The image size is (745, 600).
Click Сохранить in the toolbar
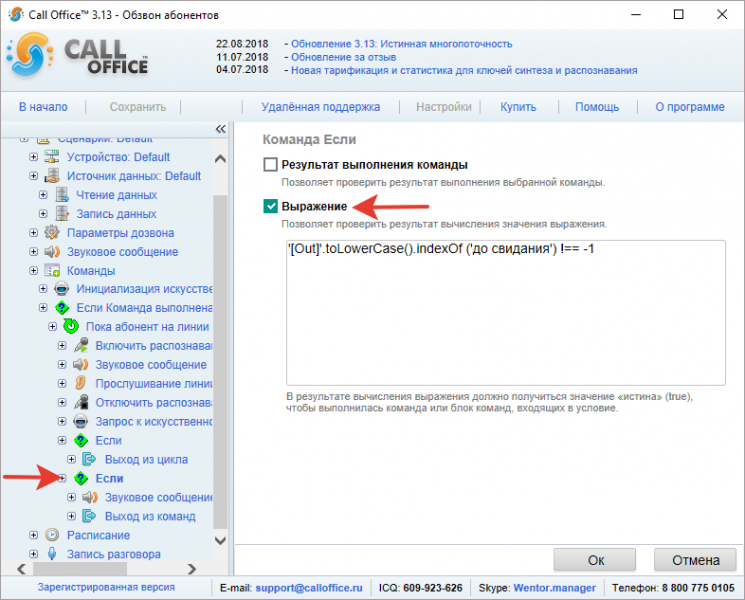coord(138,107)
